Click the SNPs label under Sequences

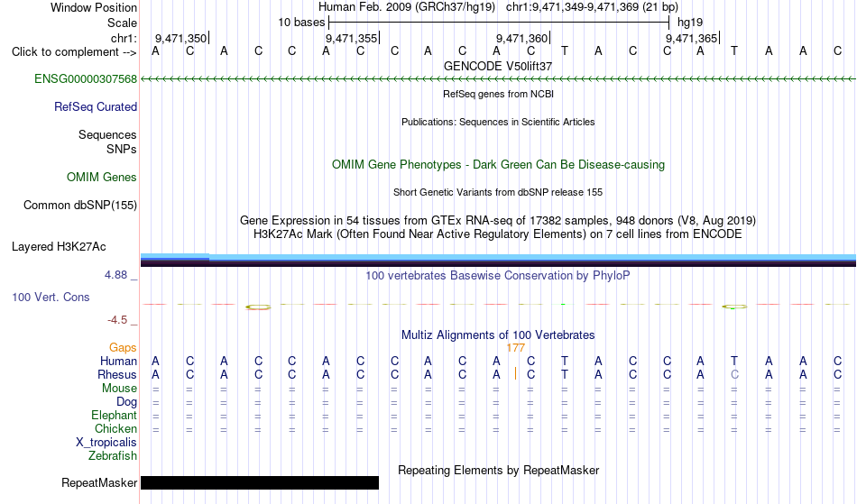(x=122, y=149)
